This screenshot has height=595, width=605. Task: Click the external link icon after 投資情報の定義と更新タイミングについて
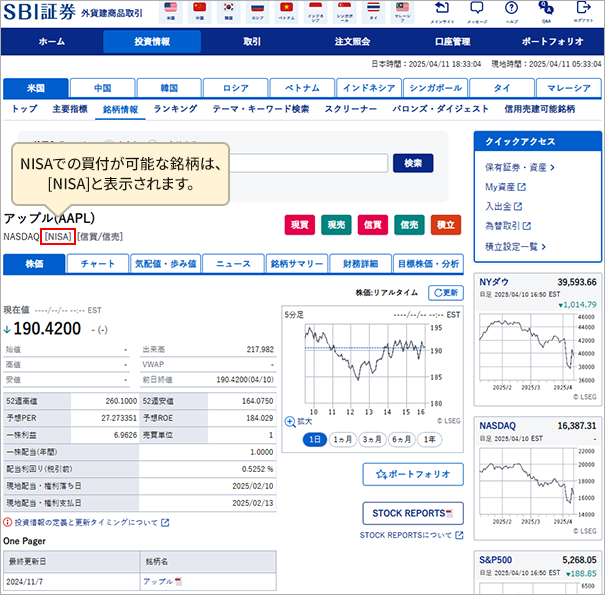point(165,522)
